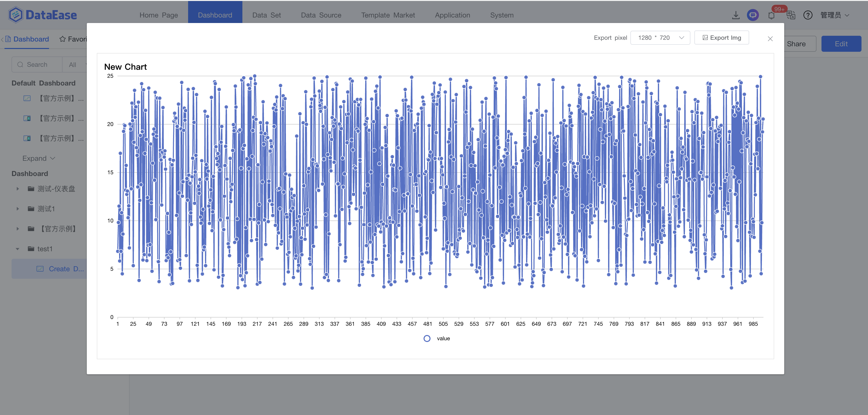Toggle the value legend marker
This screenshot has height=415, width=868.
click(427, 338)
